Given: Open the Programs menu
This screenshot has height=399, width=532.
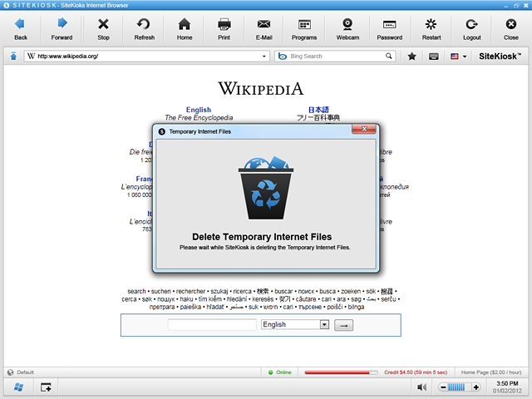Looking at the screenshot, I should click(304, 29).
